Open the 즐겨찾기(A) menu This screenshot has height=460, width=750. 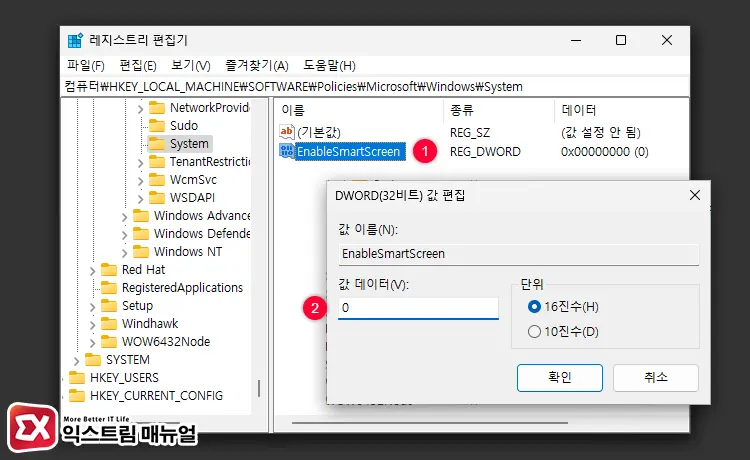coord(257,66)
